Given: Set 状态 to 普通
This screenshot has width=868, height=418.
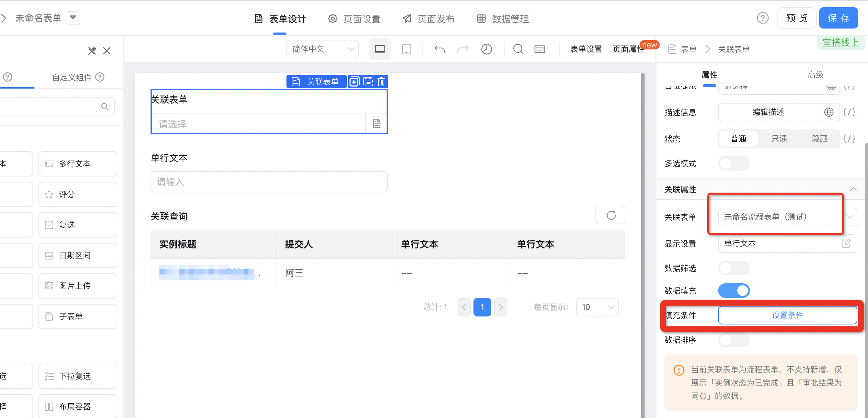Looking at the screenshot, I should pyautogui.click(x=738, y=139).
